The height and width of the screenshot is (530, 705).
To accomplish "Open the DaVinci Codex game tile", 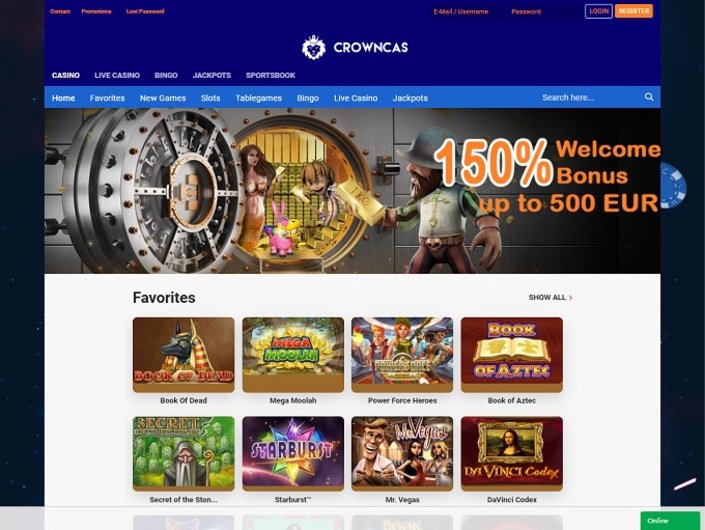I will [512, 453].
